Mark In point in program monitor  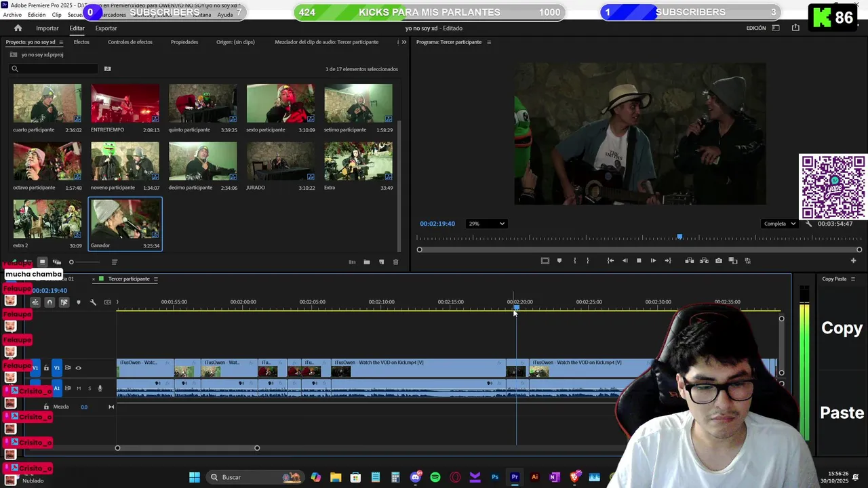pyautogui.click(x=574, y=261)
